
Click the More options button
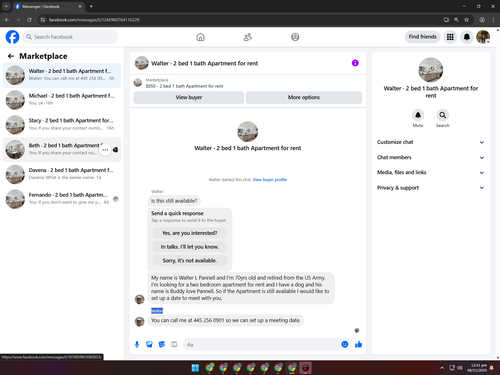[304, 97]
